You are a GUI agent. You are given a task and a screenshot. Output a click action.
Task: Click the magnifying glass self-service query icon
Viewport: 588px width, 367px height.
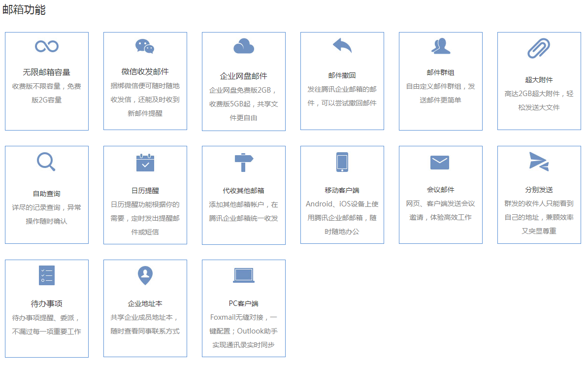[46, 162]
